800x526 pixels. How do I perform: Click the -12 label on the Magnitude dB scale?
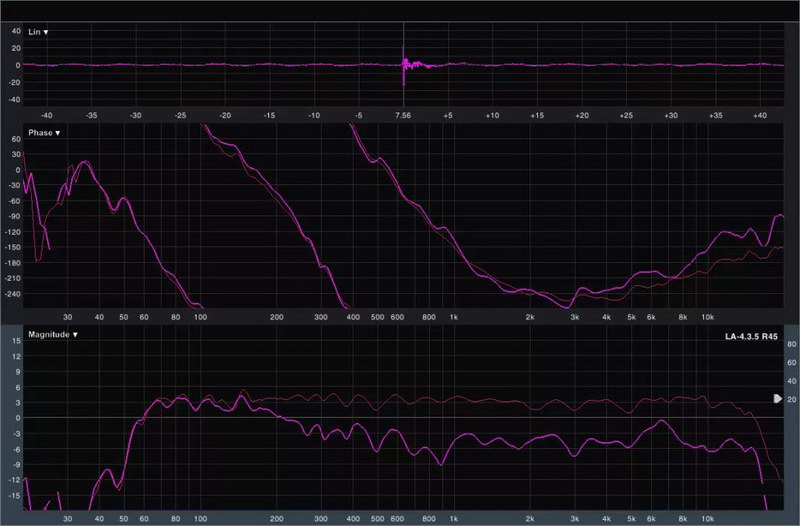[x=15, y=480]
